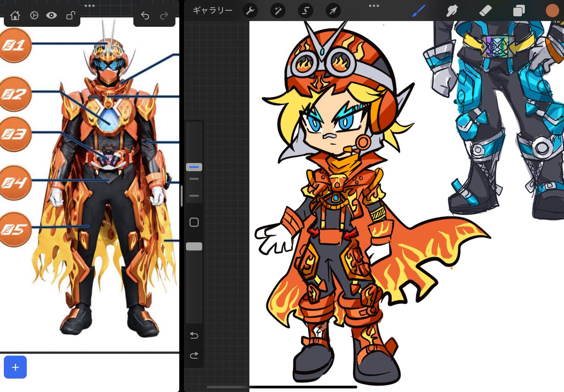The height and width of the screenshot is (392, 564).
Task: Tap the Procreate sidebar undo arrow
Action: coord(194,336)
